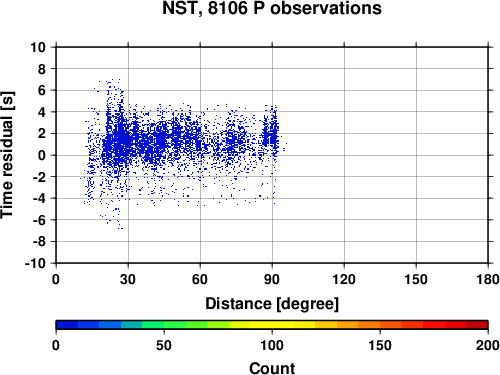
Task: Click the x-axis tick label 30
Action: click(x=128, y=279)
